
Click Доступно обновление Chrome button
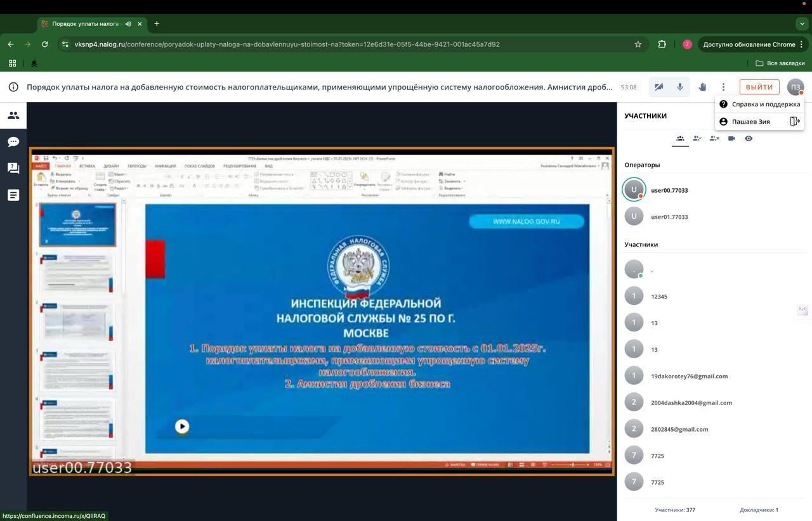pyautogui.click(x=749, y=44)
